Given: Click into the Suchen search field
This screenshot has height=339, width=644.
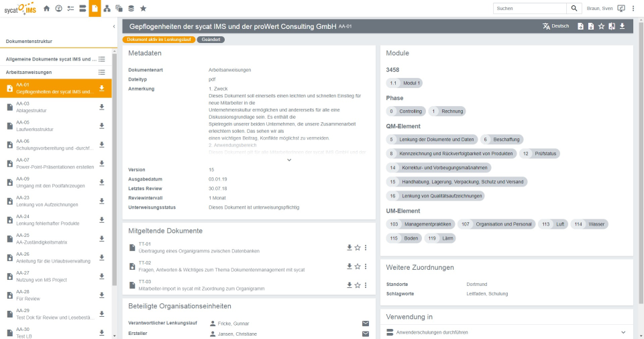Looking at the screenshot, I should (530, 8).
